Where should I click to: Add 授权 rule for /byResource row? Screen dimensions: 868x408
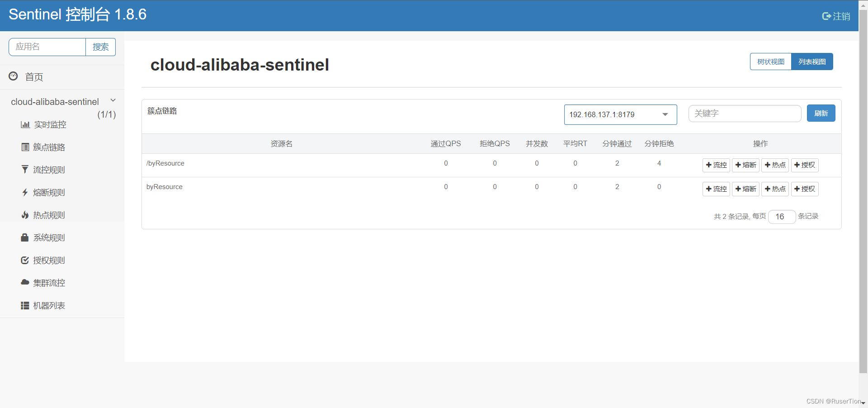point(805,165)
